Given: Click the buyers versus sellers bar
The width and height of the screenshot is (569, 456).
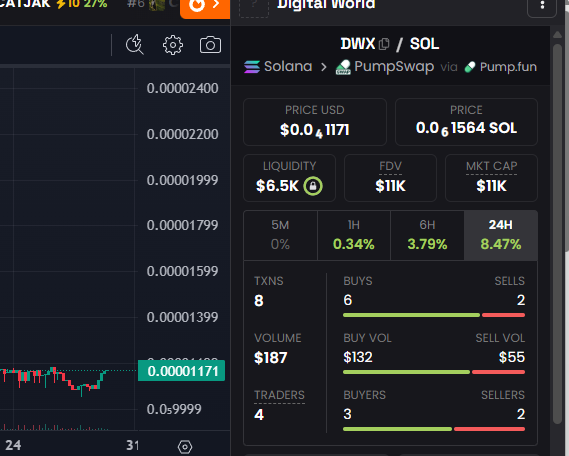Looking at the screenshot, I should tap(434, 429).
